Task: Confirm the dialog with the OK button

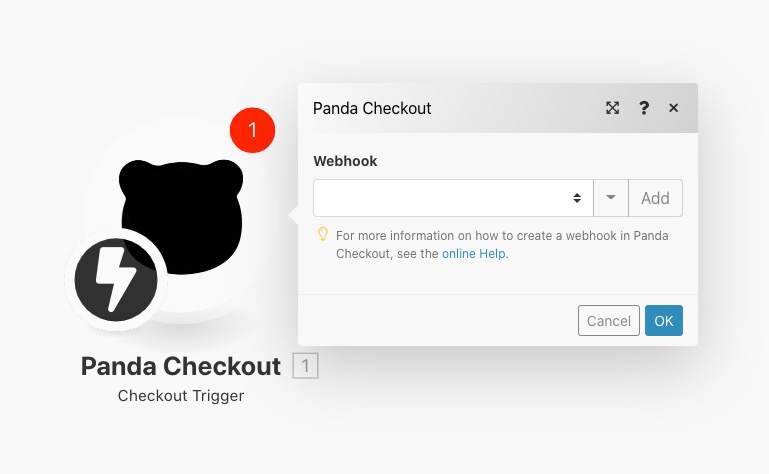Action: coord(664,320)
